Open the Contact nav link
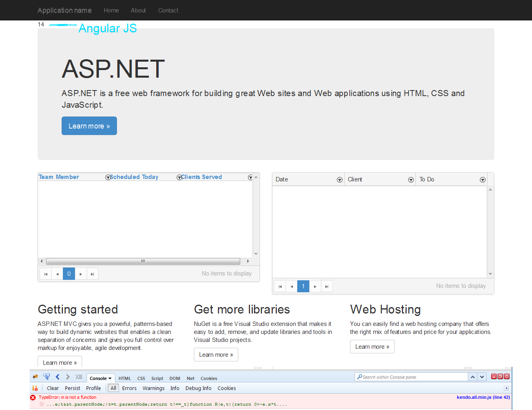Viewport: 532px width, 410px height. (x=168, y=10)
